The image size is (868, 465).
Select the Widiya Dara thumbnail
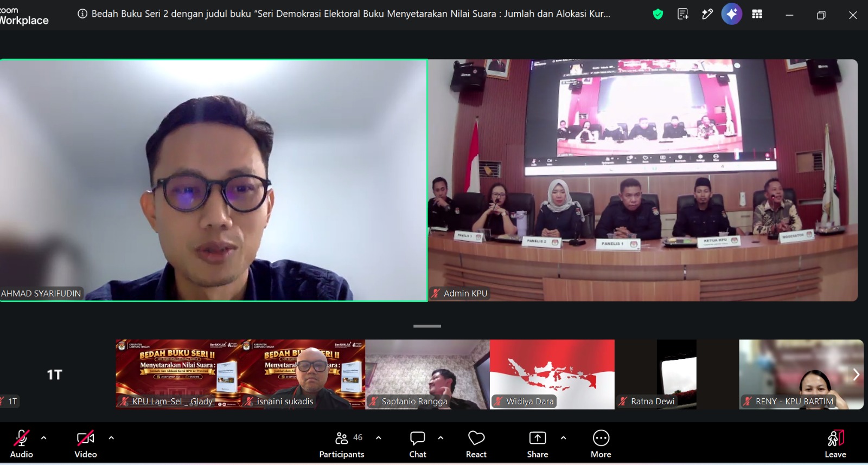[x=552, y=374]
